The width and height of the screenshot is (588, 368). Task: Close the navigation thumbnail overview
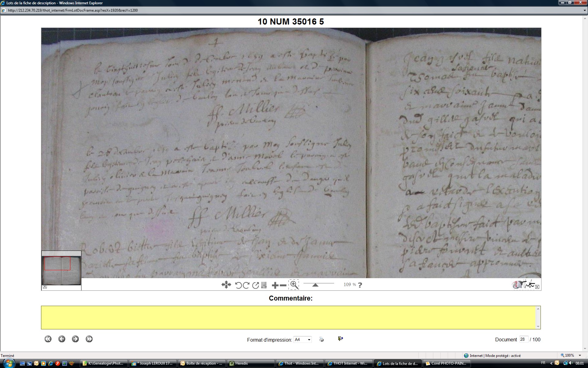pyautogui.click(x=45, y=287)
